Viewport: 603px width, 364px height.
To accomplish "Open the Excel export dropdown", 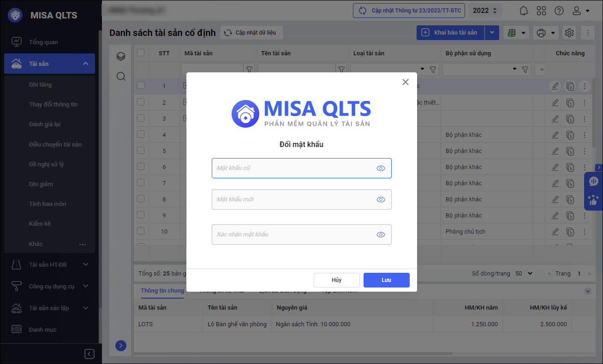I will click(516, 33).
